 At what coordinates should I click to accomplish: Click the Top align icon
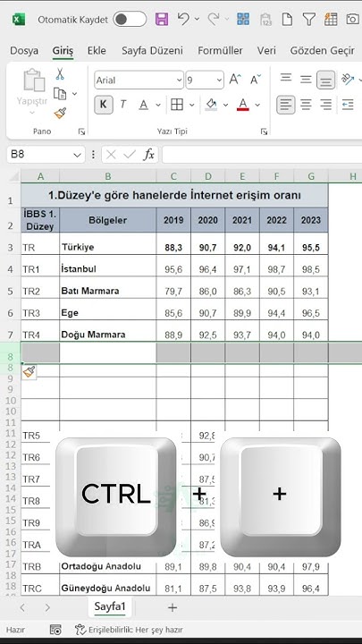click(x=286, y=78)
